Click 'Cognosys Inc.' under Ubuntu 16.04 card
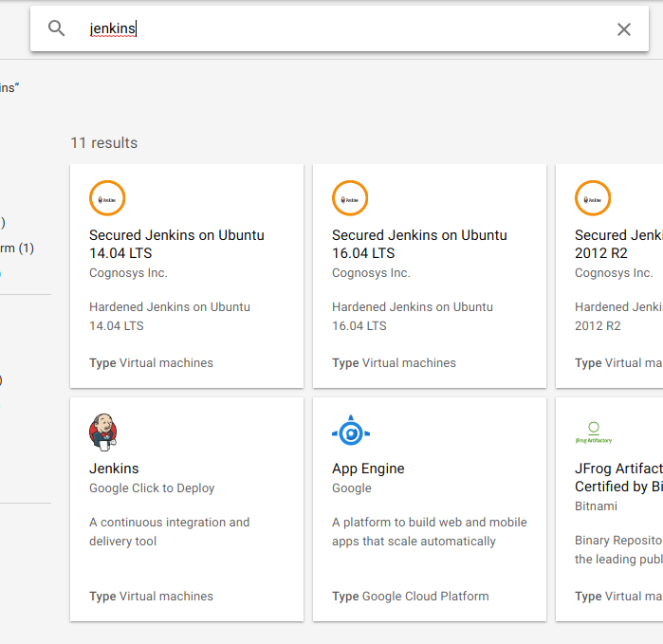The height and width of the screenshot is (644, 663). click(371, 273)
